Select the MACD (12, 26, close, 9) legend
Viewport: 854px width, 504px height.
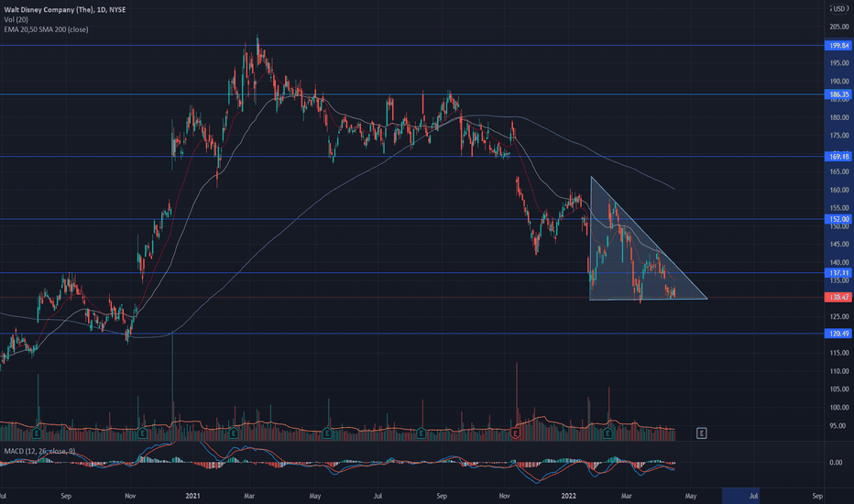[39, 451]
